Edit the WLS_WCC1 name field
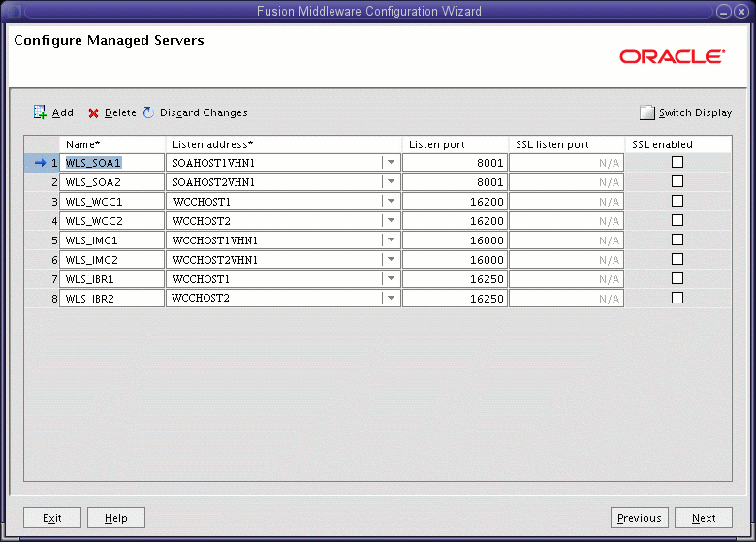 [x=111, y=202]
